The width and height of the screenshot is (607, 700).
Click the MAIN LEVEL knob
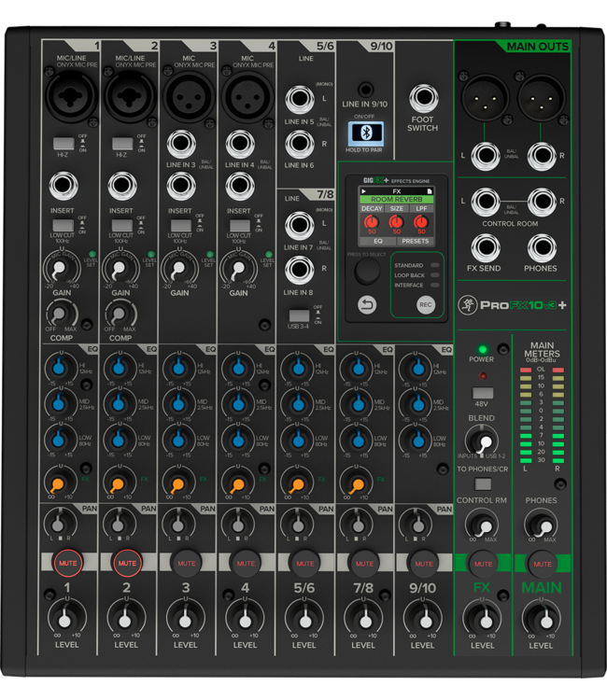coord(545,621)
